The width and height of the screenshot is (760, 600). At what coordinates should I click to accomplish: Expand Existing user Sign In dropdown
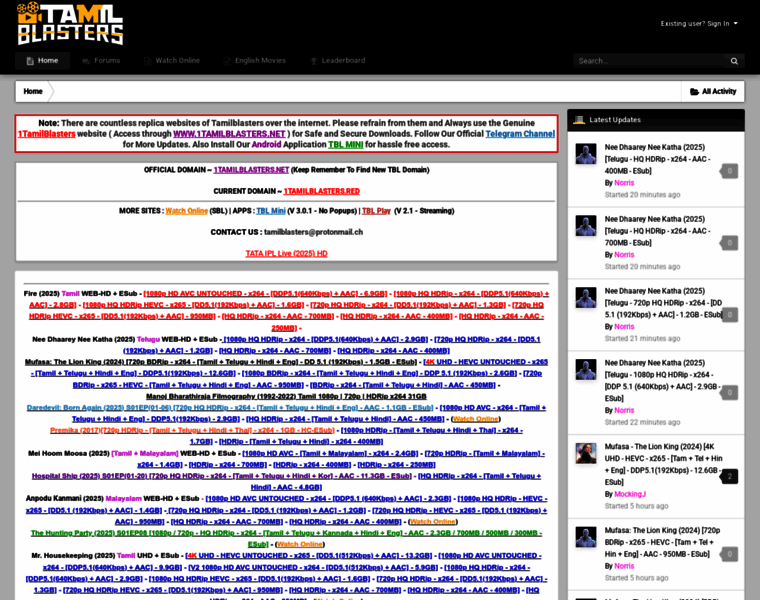699,23
